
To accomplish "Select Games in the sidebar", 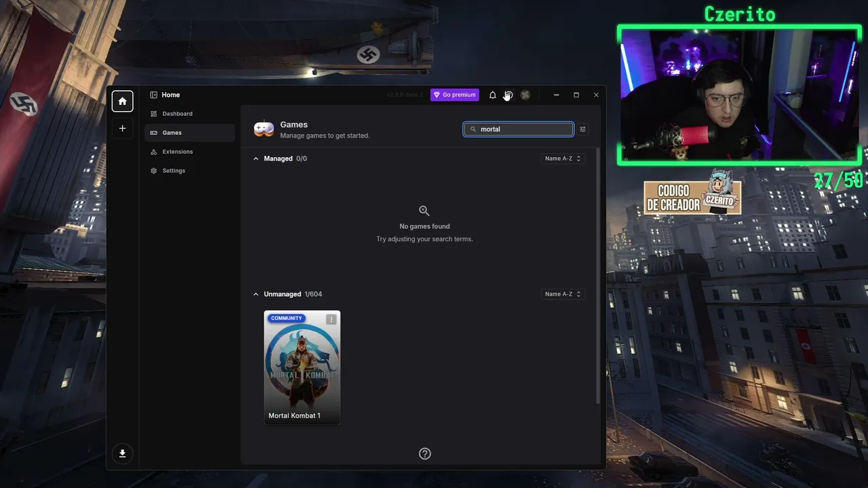I will pos(190,133).
